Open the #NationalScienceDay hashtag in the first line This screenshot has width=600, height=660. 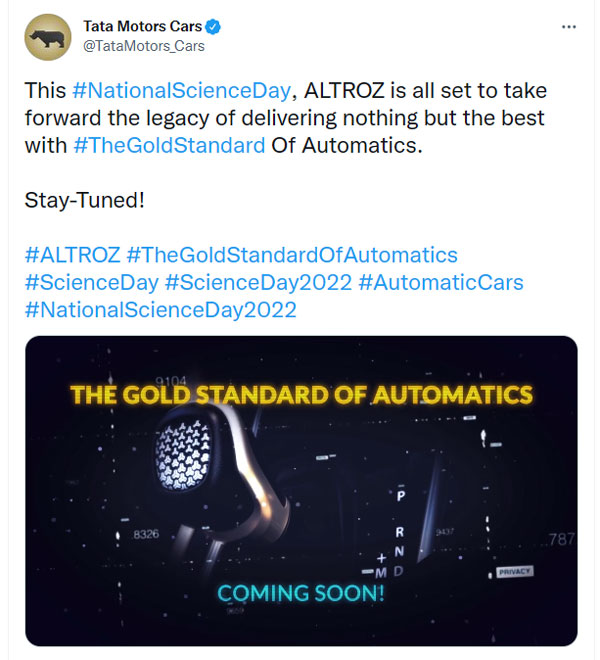pyautogui.click(x=181, y=90)
